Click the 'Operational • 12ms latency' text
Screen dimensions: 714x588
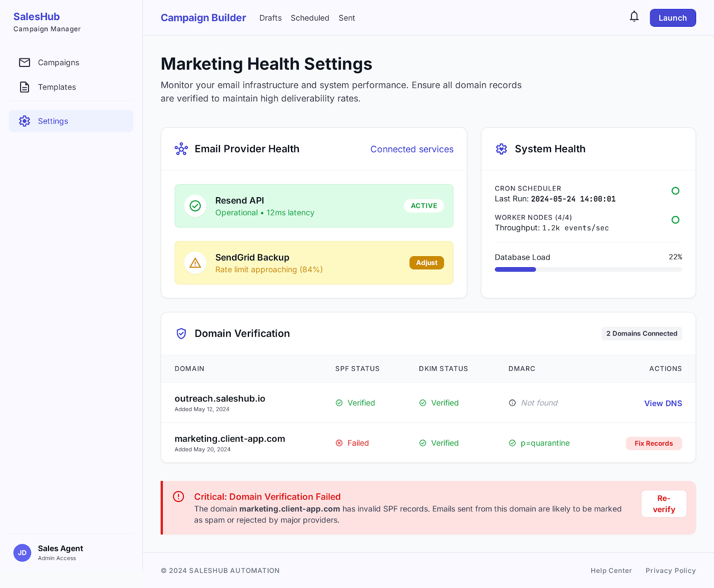265,213
